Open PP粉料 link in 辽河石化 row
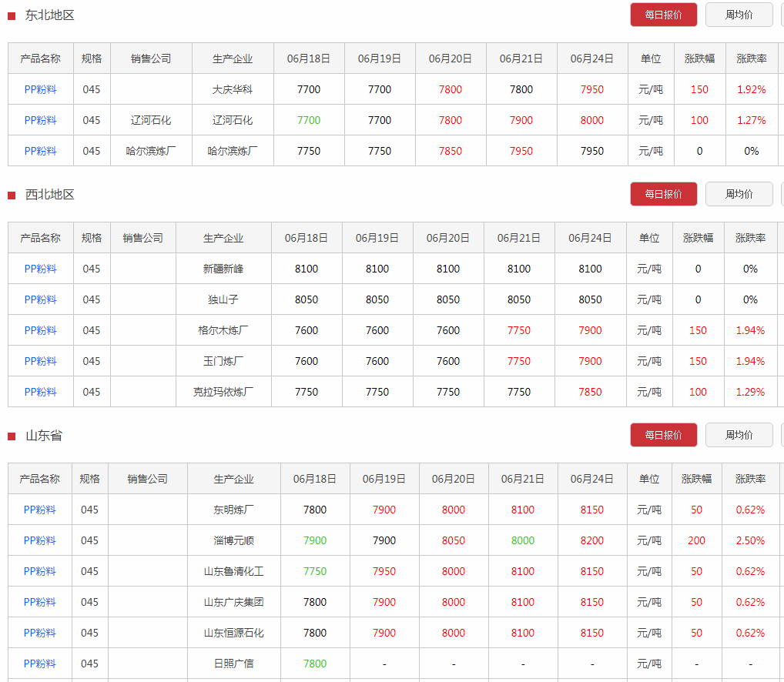The width and height of the screenshot is (784, 682). pyautogui.click(x=41, y=120)
